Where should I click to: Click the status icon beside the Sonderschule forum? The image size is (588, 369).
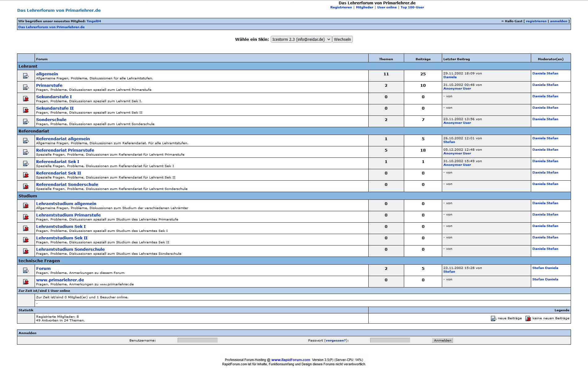point(26,122)
